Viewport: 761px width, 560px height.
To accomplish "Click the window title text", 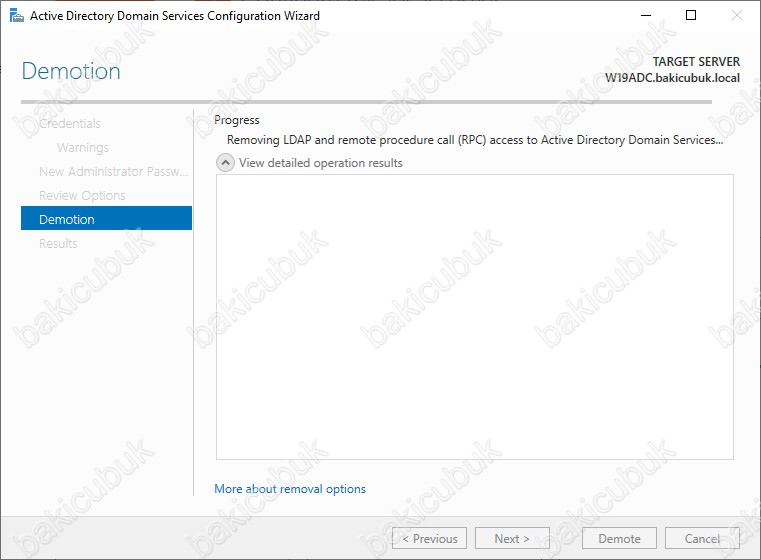I will pos(175,16).
